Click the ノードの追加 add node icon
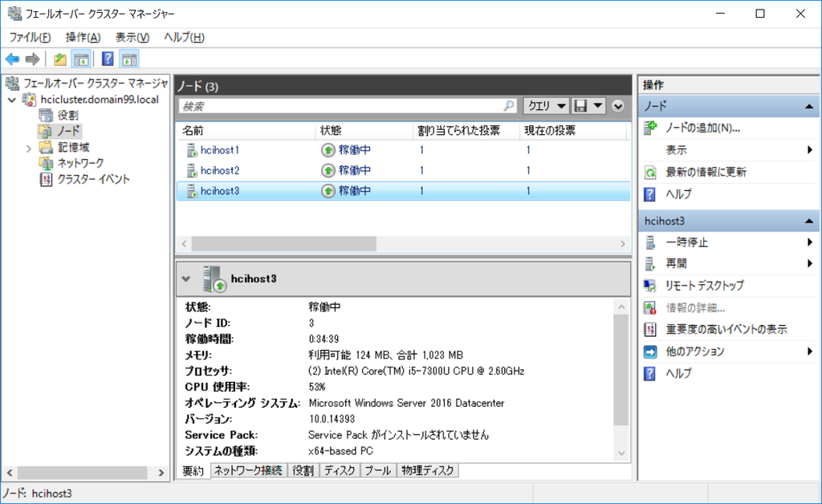 click(650, 128)
